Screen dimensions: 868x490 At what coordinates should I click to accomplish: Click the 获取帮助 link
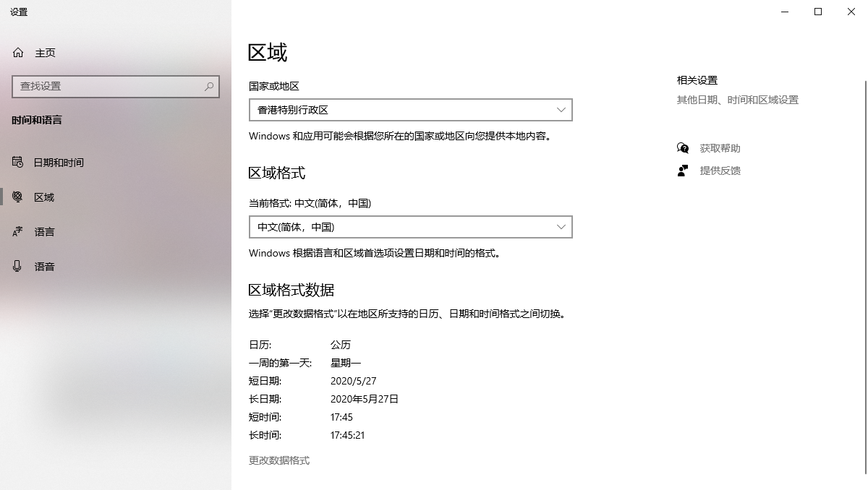720,148
